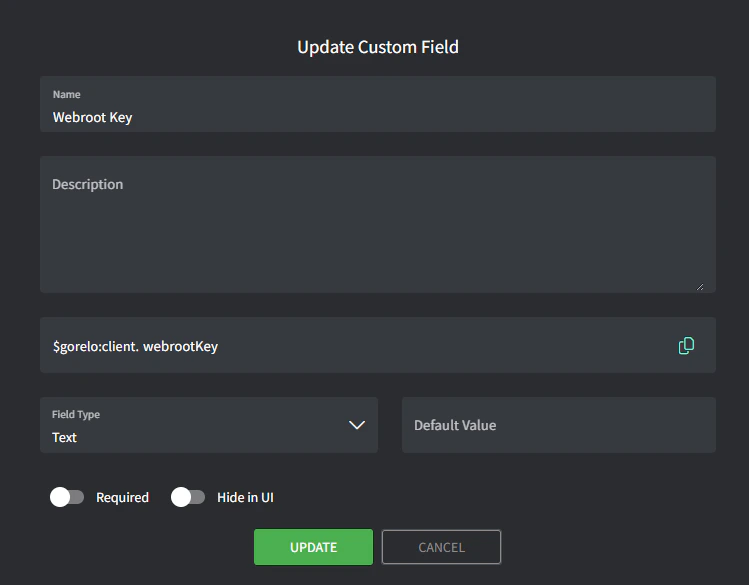
Task: Enable the Required toggle switch
Action: [x=67, y=497]
